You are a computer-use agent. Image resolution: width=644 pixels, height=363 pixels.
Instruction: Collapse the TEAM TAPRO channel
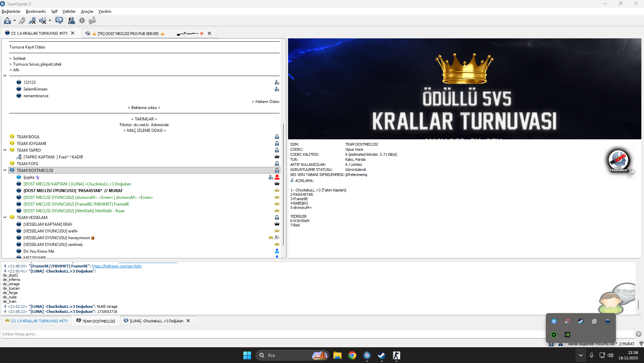5,150
